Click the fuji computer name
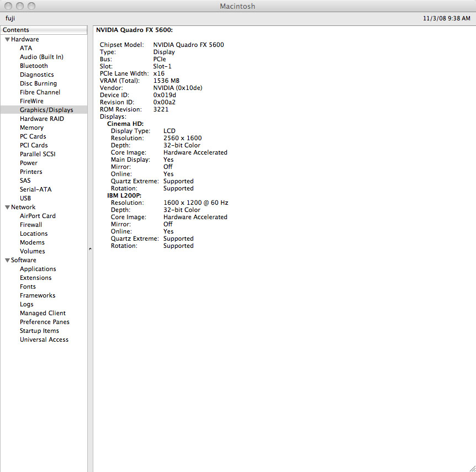476x472 pixels. click(x=10, y=18)
